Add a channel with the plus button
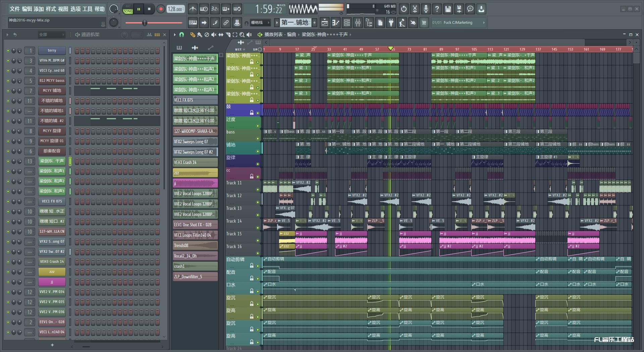644x352 pixels. pos(52,345)
